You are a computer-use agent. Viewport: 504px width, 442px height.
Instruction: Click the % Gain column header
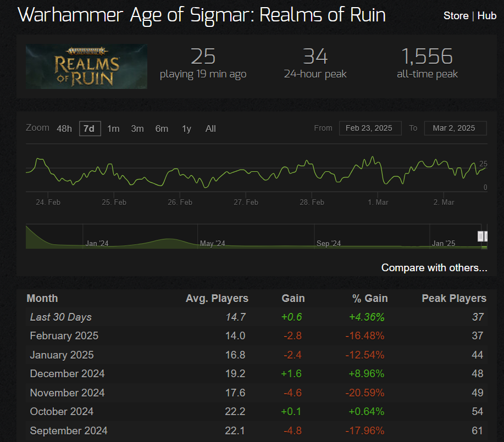pos(370,298)
